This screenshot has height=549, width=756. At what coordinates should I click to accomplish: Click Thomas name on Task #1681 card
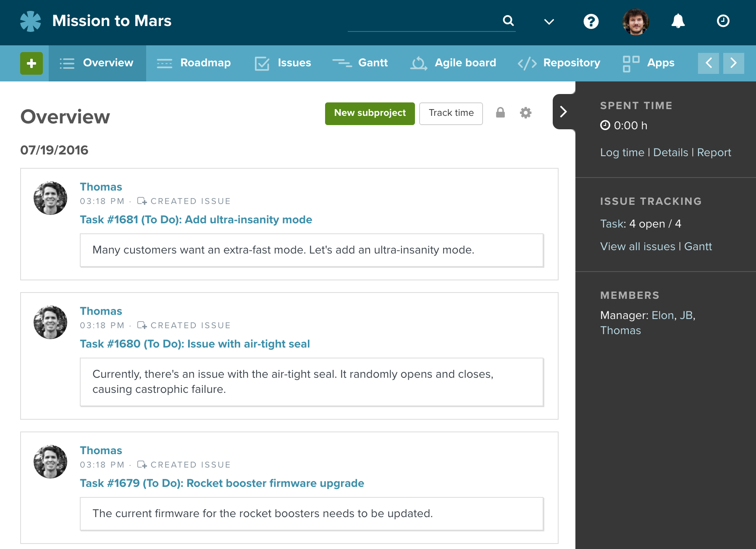pyautogui.click(x=101, y=187)
